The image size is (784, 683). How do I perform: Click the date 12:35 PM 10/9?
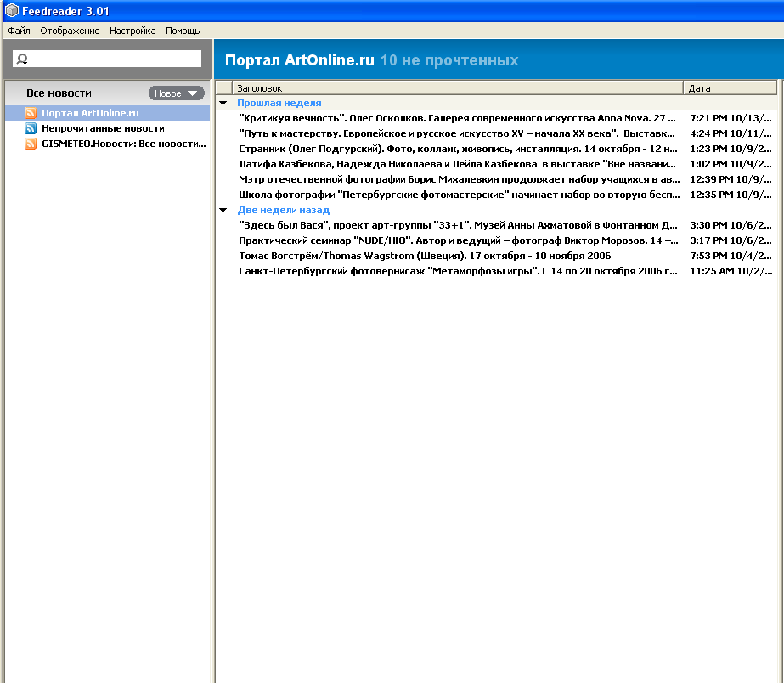731,195
